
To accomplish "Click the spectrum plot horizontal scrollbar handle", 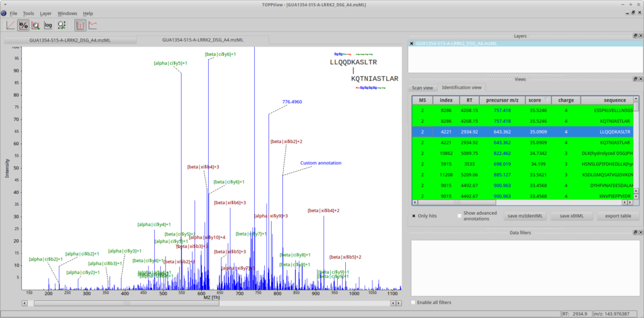I will click(126, 303).
